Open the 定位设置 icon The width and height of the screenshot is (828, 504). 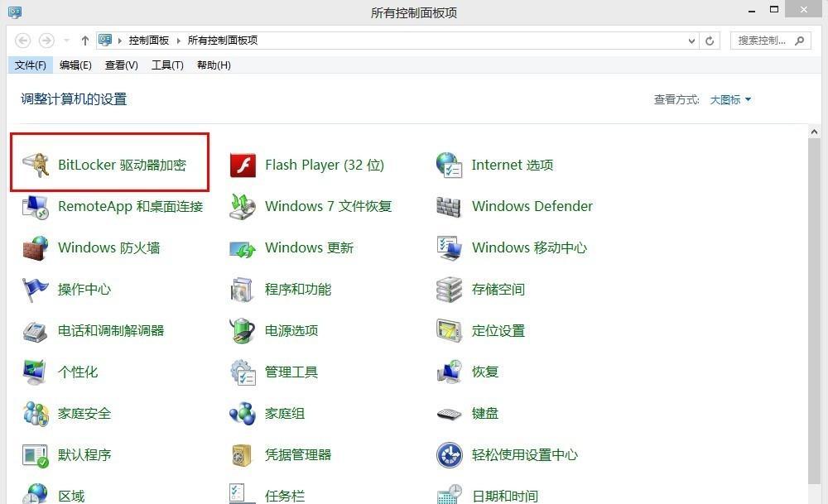click(450, 331)
